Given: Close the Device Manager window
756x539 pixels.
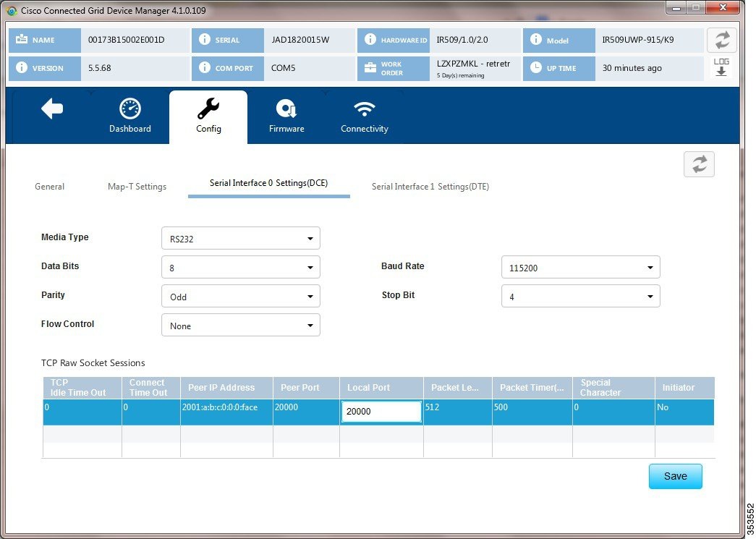Looking at the screenshot, I should click(723, 8).
